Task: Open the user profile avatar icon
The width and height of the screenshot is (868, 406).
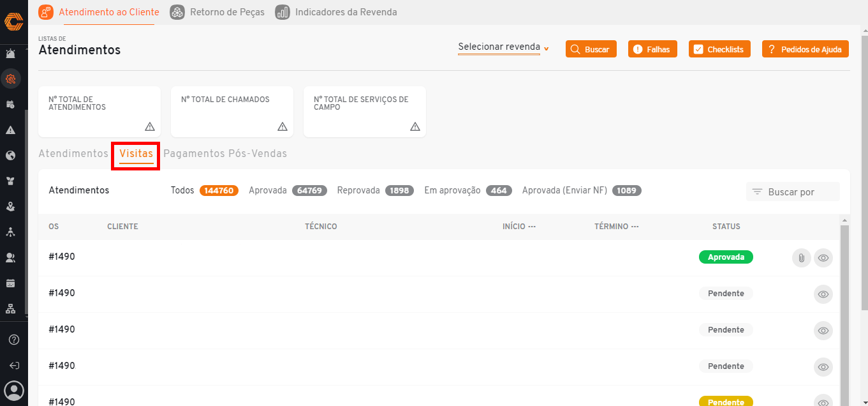Action: point(13,390)
